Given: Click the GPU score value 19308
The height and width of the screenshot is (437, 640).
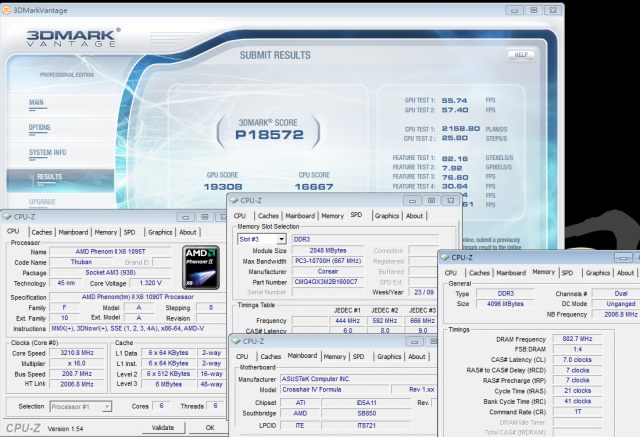Looking at the screenshot, I should pyautogui.click(x=223, y=186).
